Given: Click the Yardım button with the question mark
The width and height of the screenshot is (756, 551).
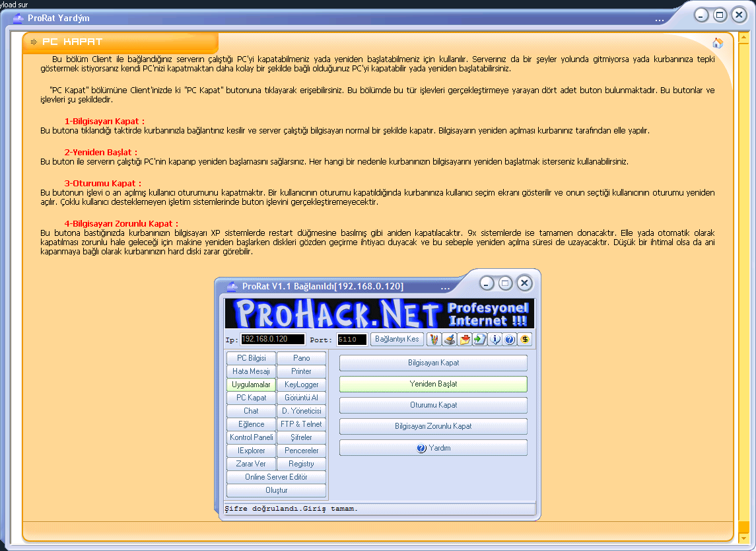Looking at the screenshot, I should (x=433, y=448).
